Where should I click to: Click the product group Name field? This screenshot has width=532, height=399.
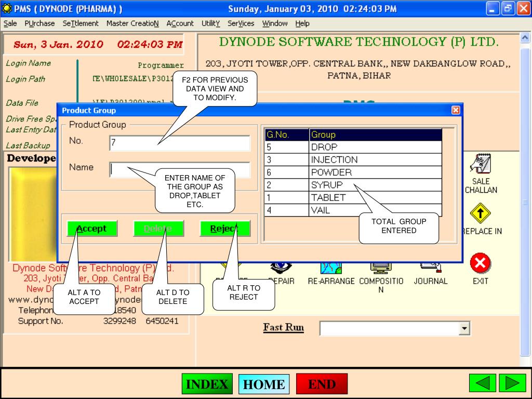click(x=180, y=170)
